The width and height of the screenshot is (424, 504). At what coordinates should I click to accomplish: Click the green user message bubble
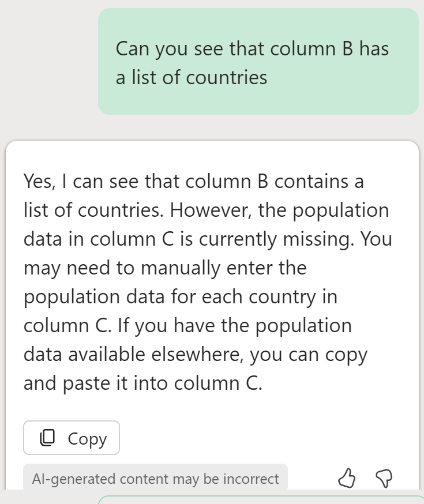(x=258, y=61)
